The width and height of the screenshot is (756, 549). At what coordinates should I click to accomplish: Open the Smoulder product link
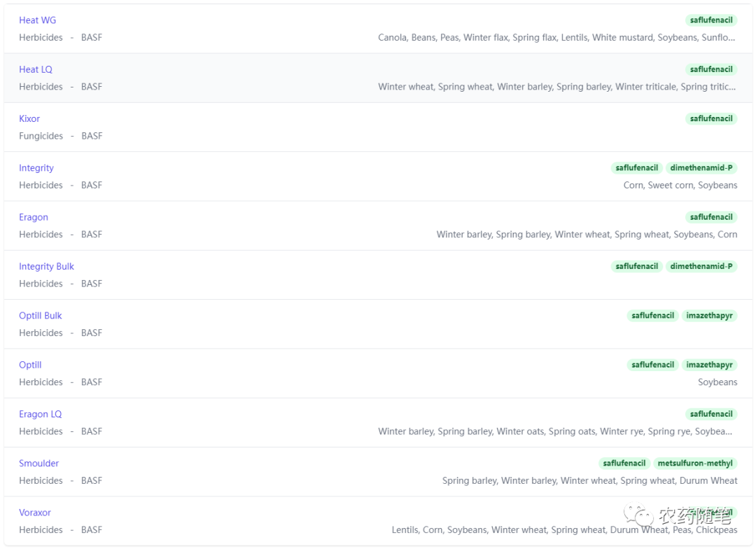39,463
